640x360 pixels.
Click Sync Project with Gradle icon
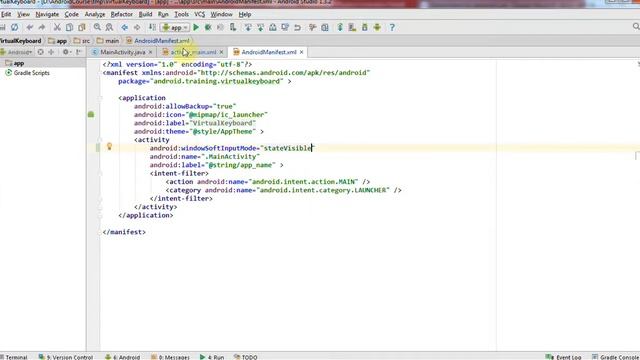[x=340, y=27]
